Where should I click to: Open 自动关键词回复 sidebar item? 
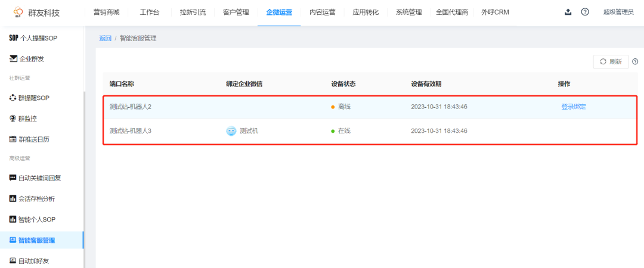click(x=35, y=178)
